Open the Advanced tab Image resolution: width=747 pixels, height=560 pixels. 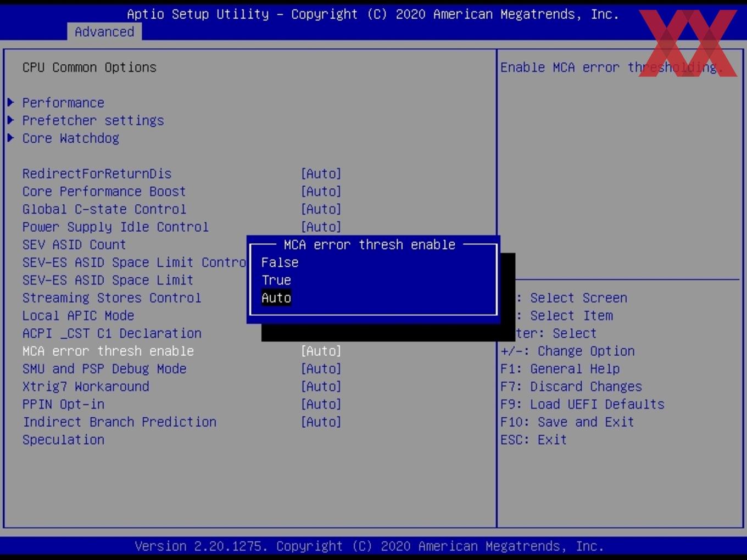coord(104,32)
